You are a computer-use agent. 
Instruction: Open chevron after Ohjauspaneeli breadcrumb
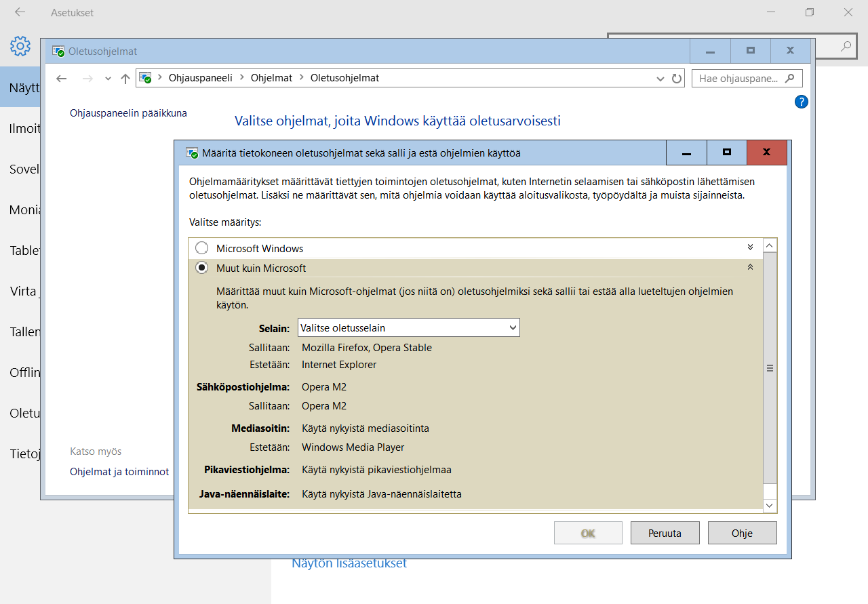[x=241, y=78]
